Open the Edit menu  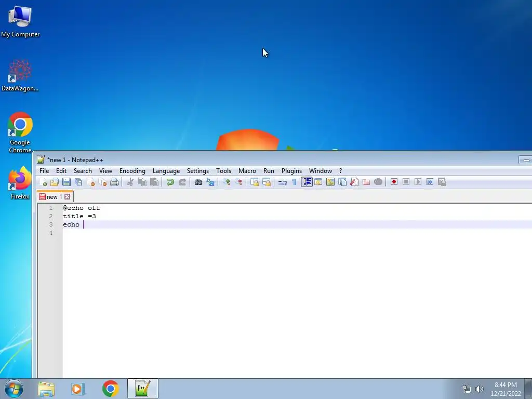[x=61, y=171]
